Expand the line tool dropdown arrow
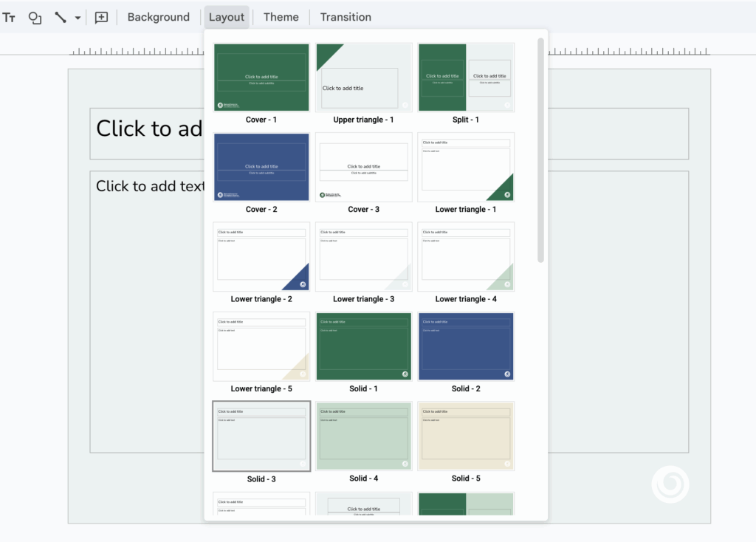Viewport: 756px width, 542px height. tap(78, 18)
